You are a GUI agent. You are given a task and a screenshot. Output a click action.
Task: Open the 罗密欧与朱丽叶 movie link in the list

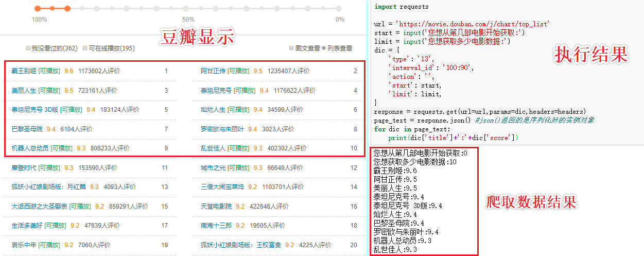(222, 129)
